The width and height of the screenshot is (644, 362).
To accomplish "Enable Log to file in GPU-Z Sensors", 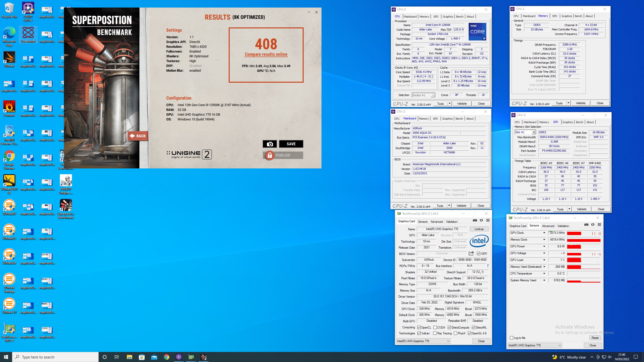I will point(511,338).
